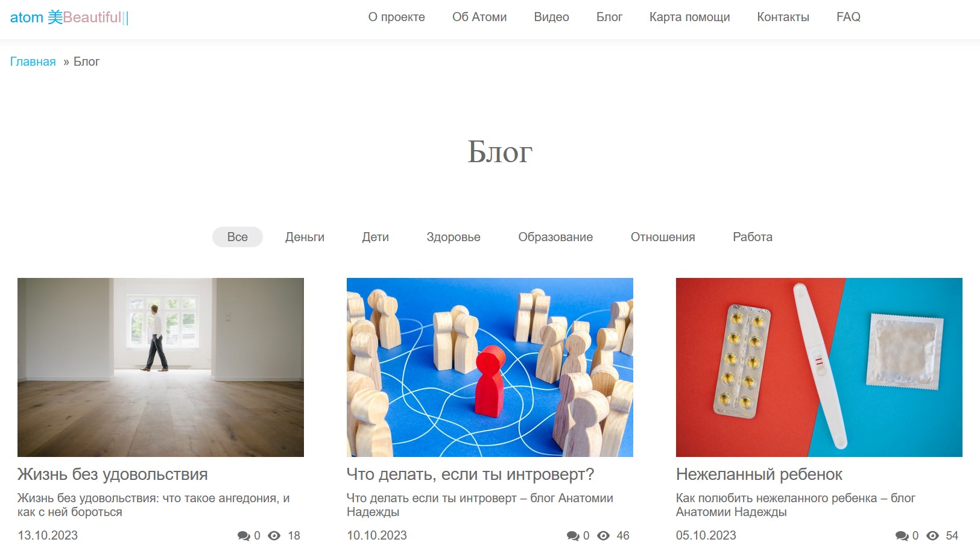The width and height of the screenshot is (980, 545).
Task: Click comments icon under Нежеланный ребенок
Action: [902, 536]
